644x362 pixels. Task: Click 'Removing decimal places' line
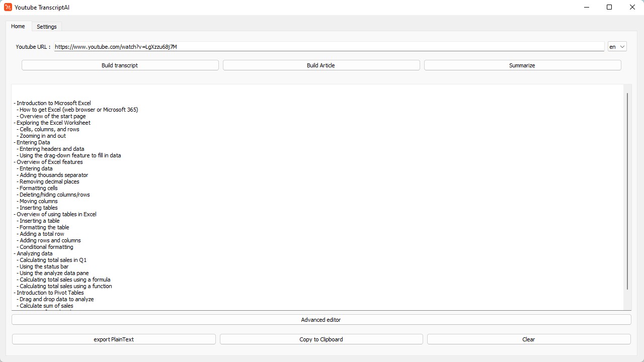click(x=49, y=182)
